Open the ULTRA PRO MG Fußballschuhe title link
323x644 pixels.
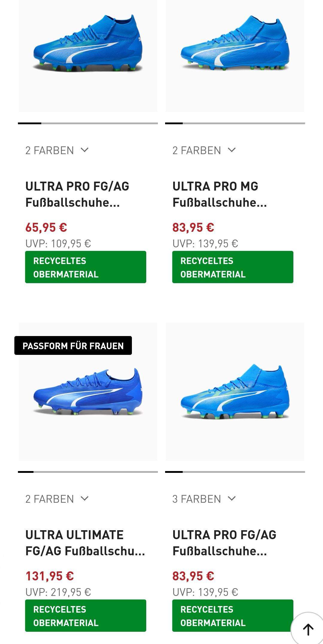220,194
